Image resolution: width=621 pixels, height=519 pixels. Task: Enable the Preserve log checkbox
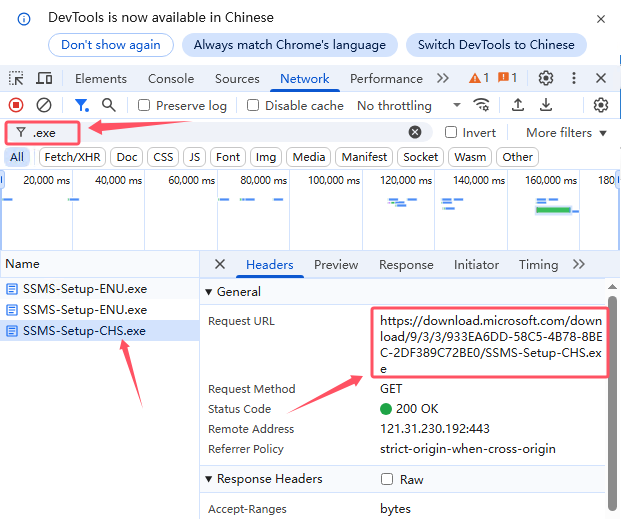(x=145, y=105)
